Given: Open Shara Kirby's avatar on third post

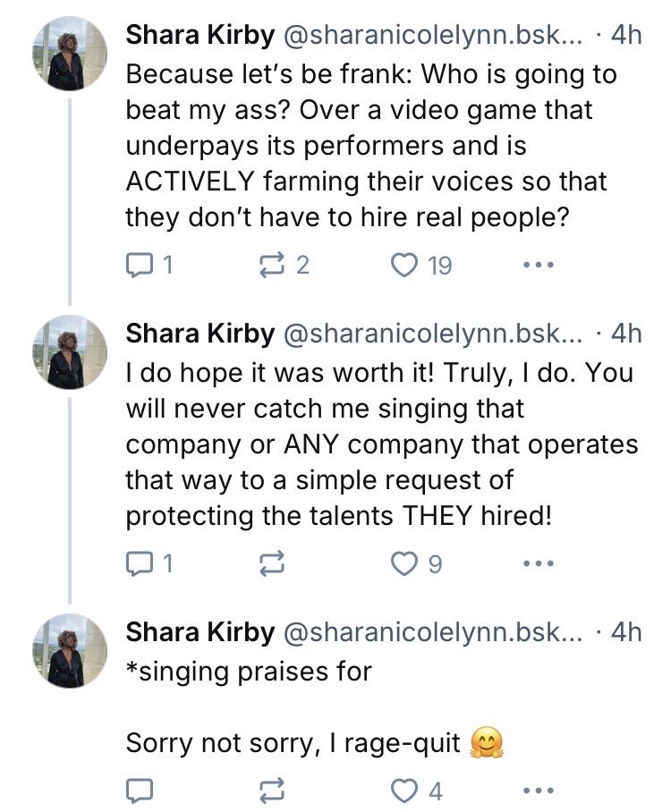Looking at the screenshot, I should tap(70, 651).
